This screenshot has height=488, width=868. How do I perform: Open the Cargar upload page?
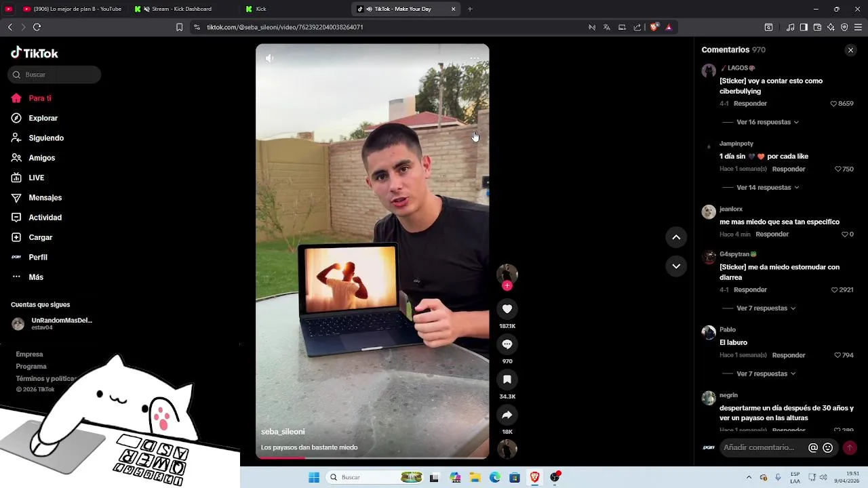32,237
